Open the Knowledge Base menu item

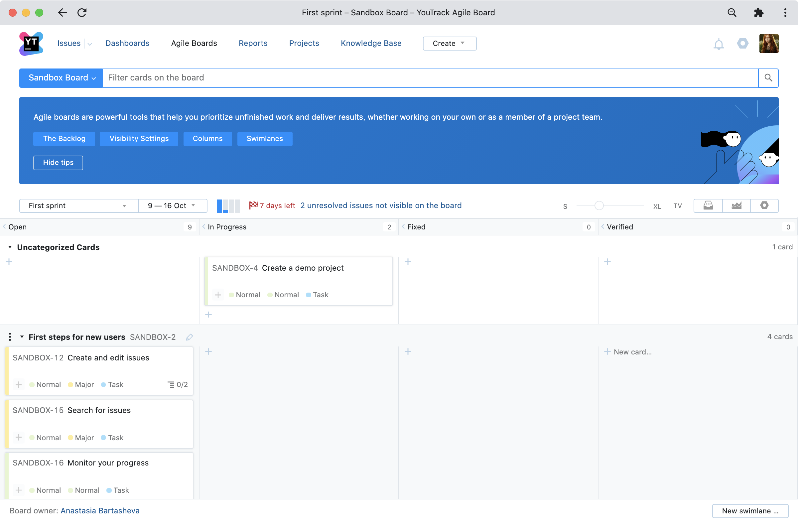click(371, 44)
